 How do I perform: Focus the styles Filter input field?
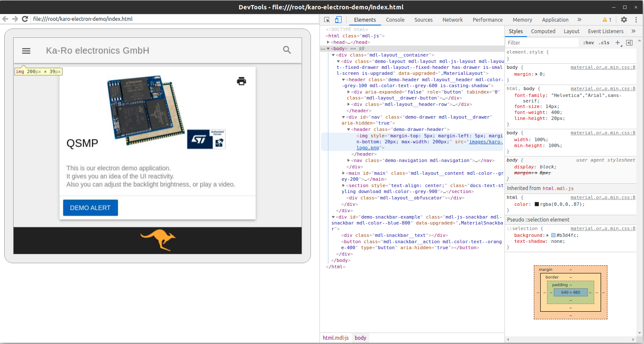click(x=542, y=43)
